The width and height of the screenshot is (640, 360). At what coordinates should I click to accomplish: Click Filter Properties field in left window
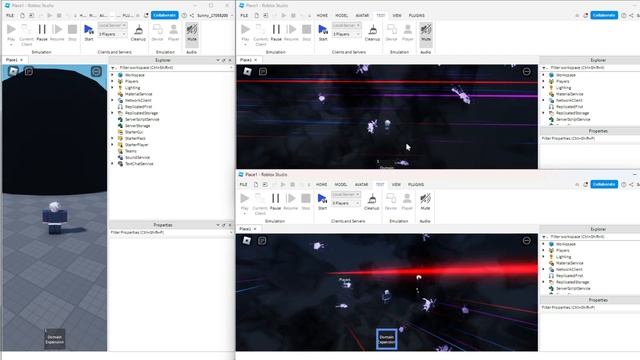coord(171,232)
